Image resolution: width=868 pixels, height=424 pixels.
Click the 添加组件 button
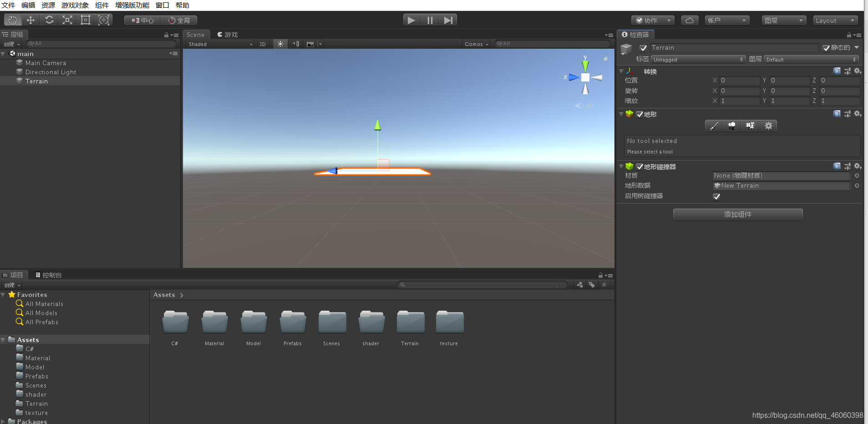click(737, 215)
